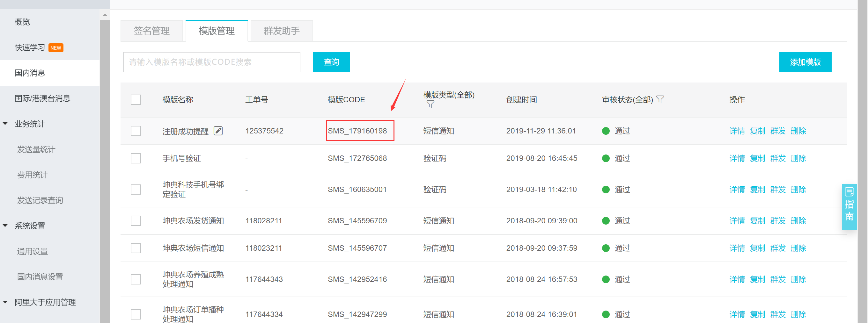Open 详情 for 坤典农场短信通知 template
The width and height of the screenshot is (868, 323).
tap(737, 248)
